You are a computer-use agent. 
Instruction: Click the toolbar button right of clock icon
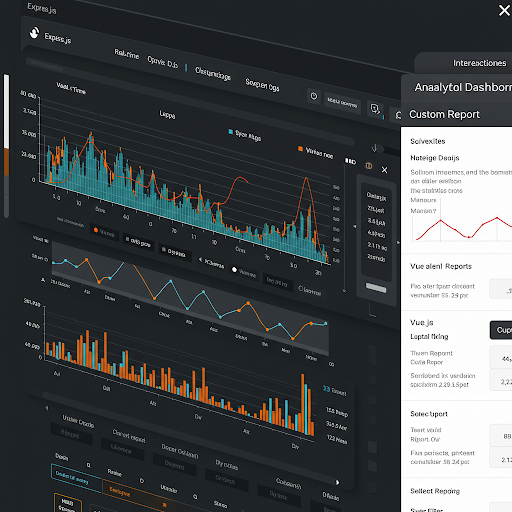[x=342, y=103]
